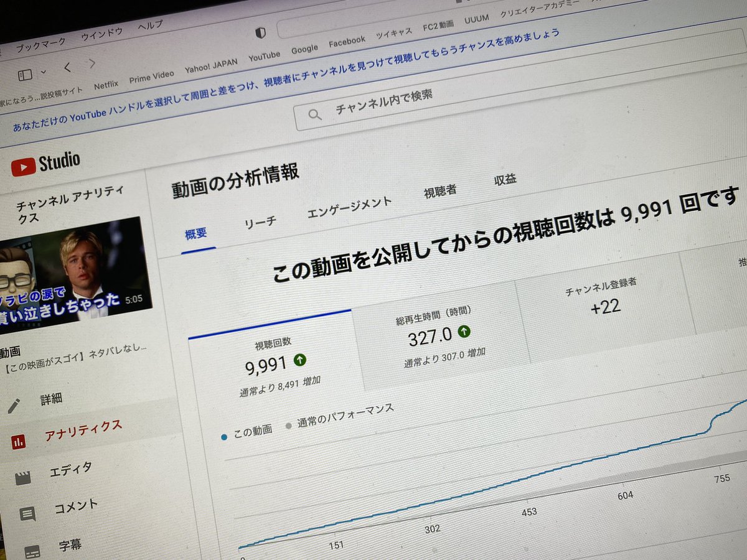Open Netflix bookmark in favorites bar

(106, 86)
